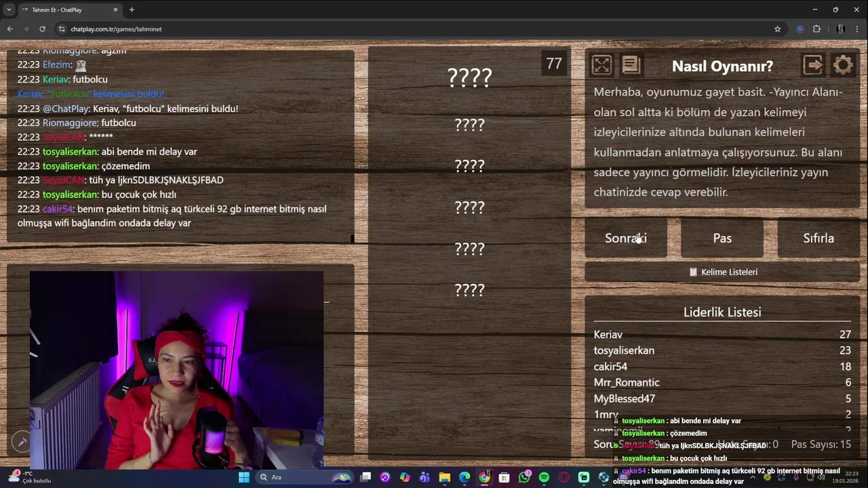
Task: Click the Nasıl Oynanır? title
Action: pos(722,66)
